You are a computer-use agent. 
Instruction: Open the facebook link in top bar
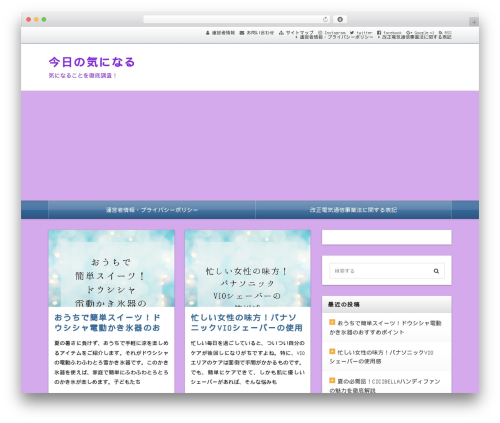pos(389,32)
